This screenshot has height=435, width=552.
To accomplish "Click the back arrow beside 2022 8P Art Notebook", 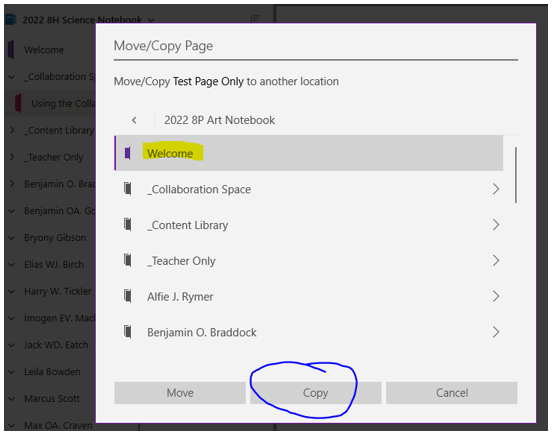I will (134, 120).
